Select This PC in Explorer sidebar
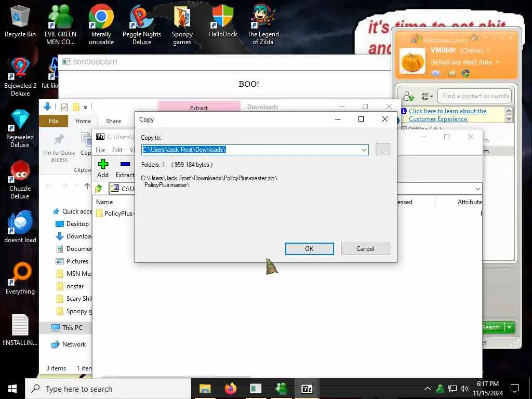Viewport: 532px width, 399px height. (67, 328)
